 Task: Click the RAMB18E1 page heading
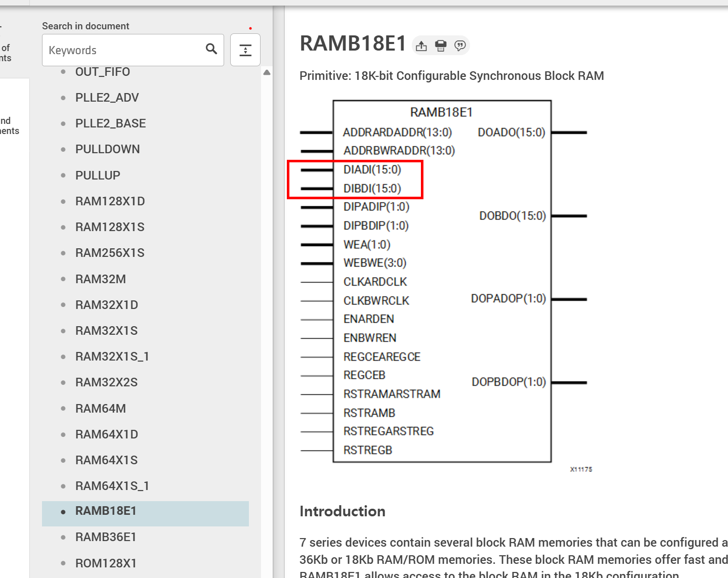click(x=353, y=43)
